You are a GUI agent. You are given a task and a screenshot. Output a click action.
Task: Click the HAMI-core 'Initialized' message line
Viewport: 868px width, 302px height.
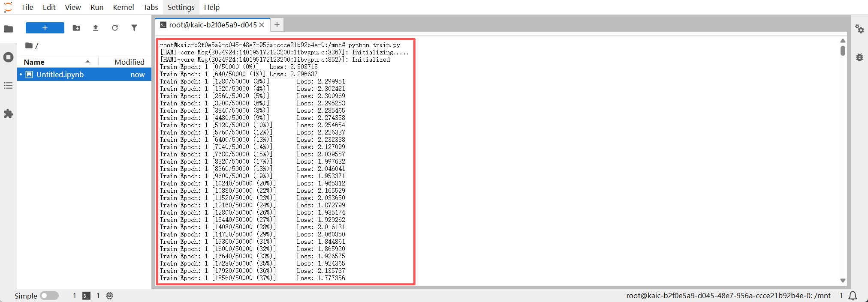(274, 60)
